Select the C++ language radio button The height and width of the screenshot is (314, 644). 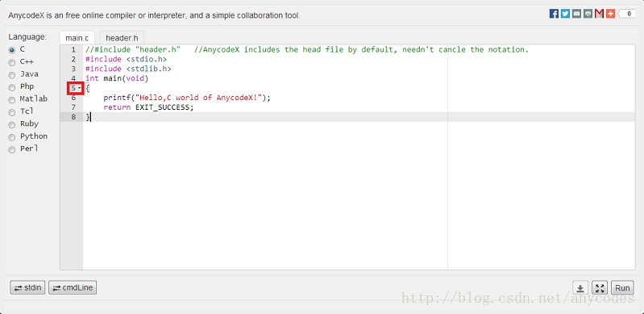tap(12, 62)
